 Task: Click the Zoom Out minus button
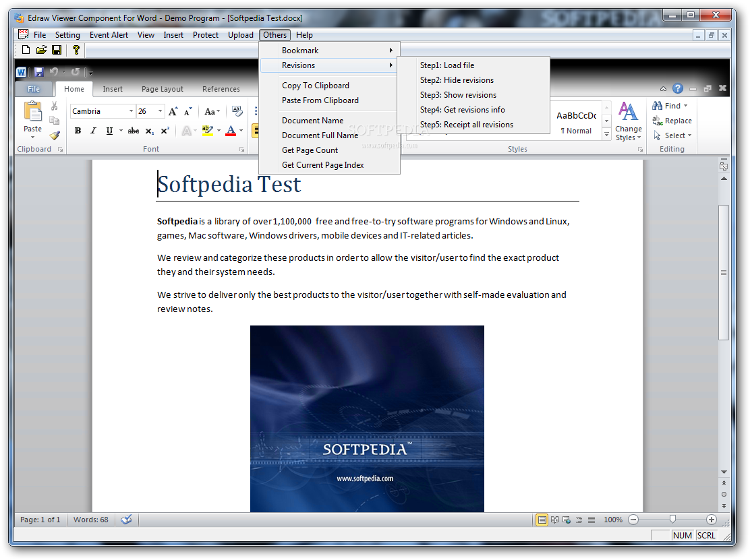coord(633,520)
